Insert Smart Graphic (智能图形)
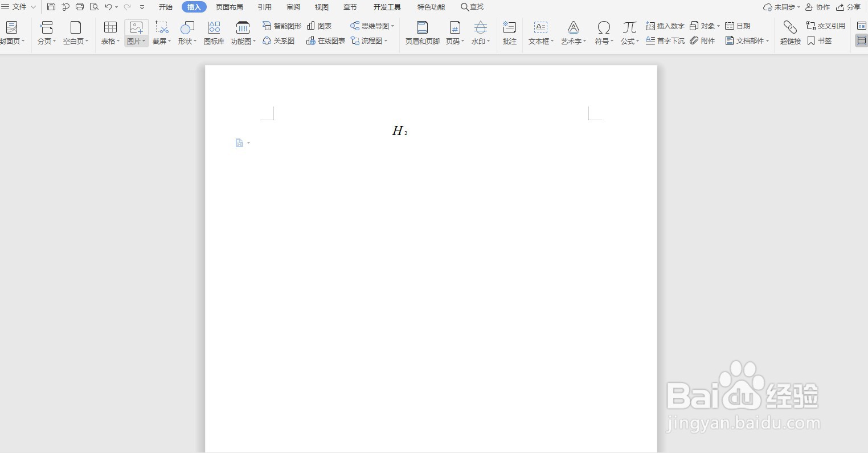This screenshot has height=453, width=868. (282, 26)
